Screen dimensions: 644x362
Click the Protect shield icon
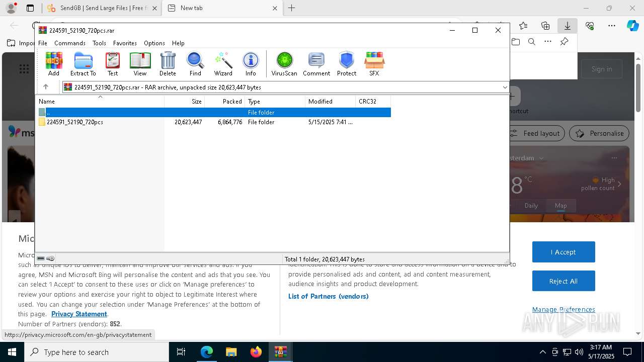pyautogui.click(x=347, y=64)
